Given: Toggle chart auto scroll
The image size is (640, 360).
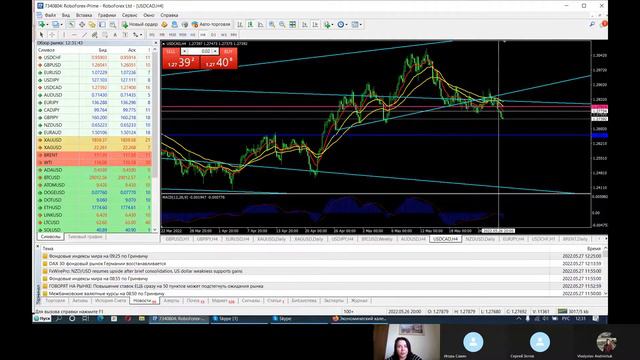Looking at the screenshot, I should pyautogui.click(x=304, y=24).
